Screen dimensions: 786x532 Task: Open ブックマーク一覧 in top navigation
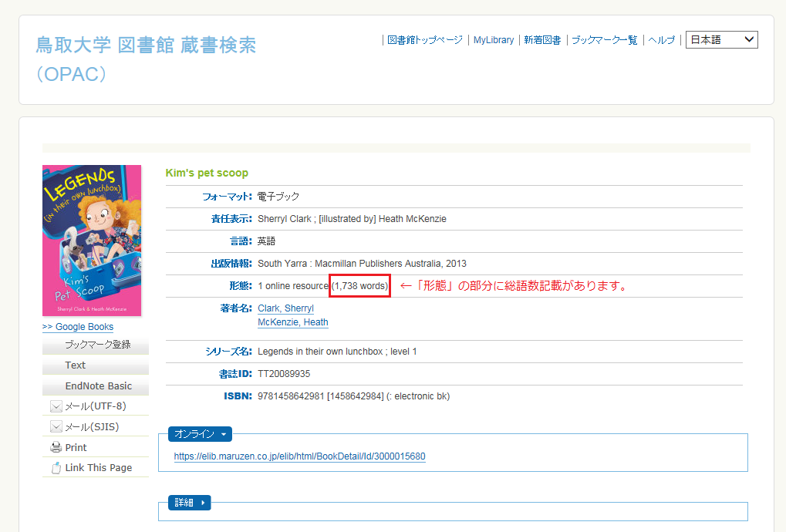pyautogui.click(x=604, y=40)
